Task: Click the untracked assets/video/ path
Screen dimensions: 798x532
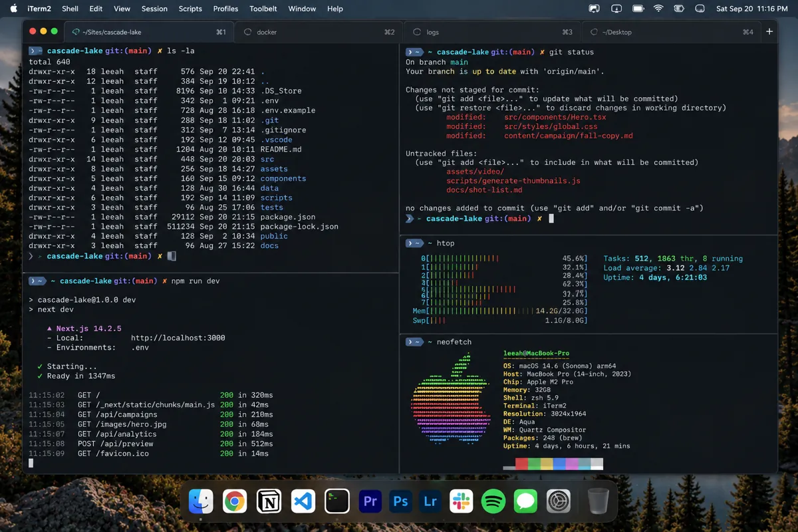Action: [475, 172]
